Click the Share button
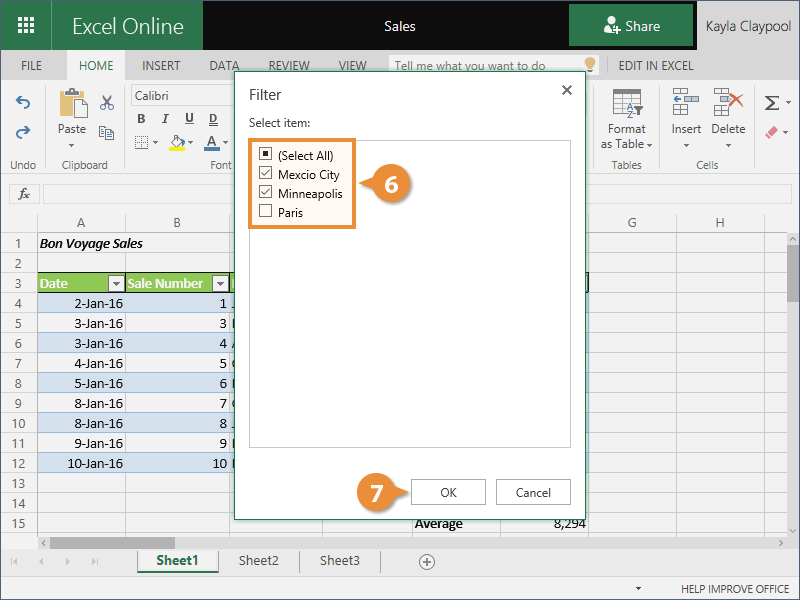The image size is (800, 600). pos(631,26)
